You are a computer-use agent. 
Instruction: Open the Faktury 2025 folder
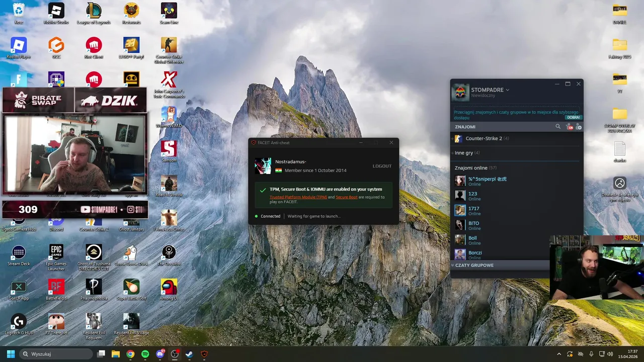(620, 48)
